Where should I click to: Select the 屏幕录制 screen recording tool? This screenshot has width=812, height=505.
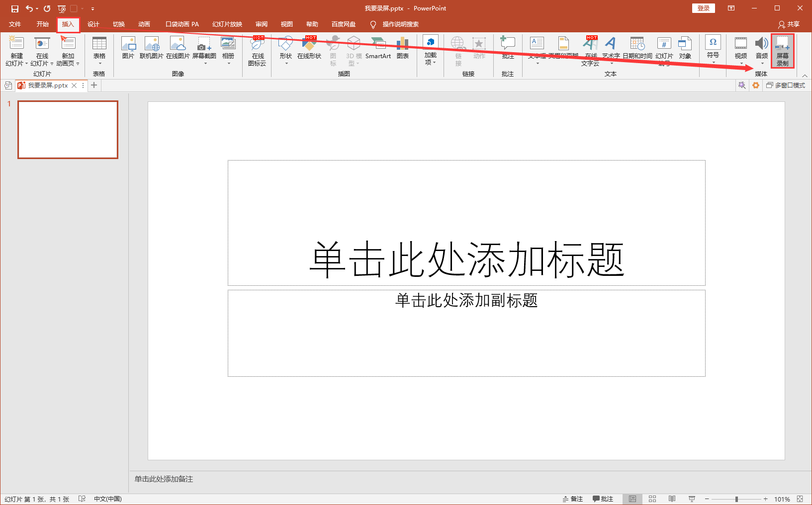(x=782, y=50)
